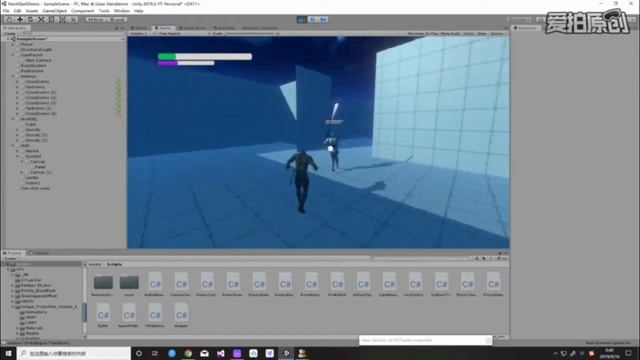Open the Display 1 dropdown
This screenshot has height=360, width=640.
pos(140,33)
